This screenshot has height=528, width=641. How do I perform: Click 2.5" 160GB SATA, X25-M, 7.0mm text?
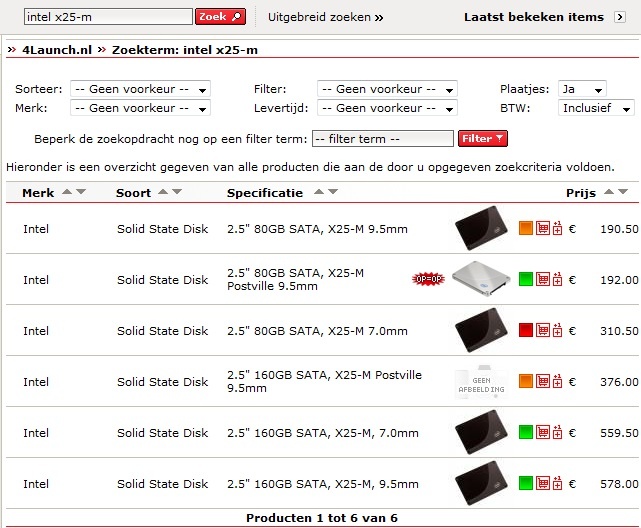tap(323, 433)
